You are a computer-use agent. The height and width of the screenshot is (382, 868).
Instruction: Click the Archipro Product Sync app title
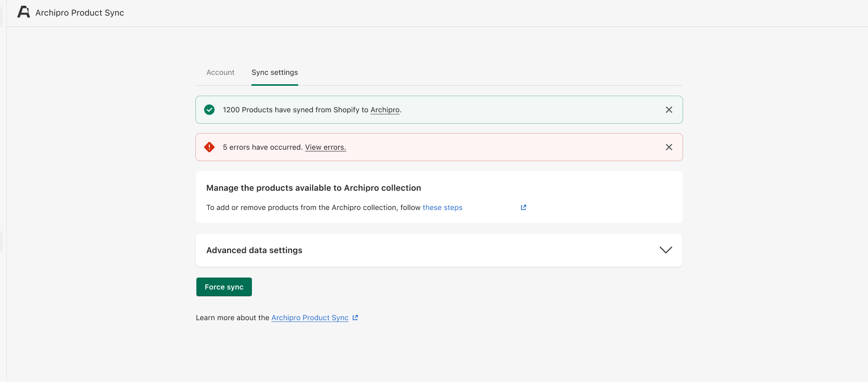point(79,12)
